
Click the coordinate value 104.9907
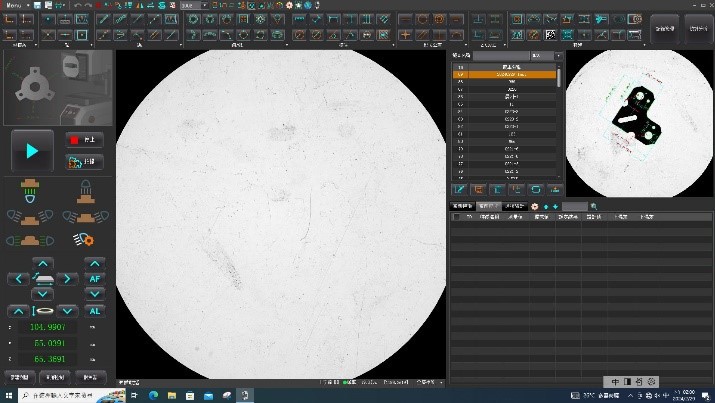tap(47, 327)
